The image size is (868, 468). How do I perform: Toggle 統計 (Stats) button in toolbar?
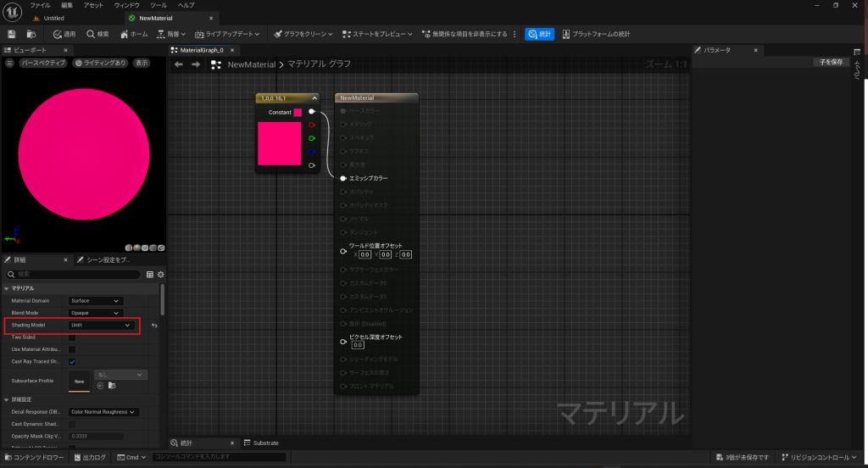coord(540,34)
